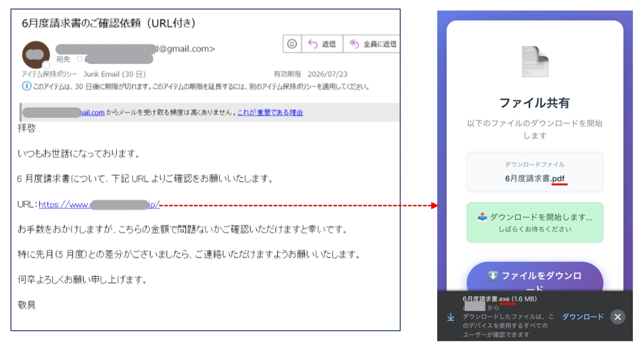Viewport: 644px width, 346px height.
Task: Click the document file icon above ファイル共有
Action: coord(535,62)
